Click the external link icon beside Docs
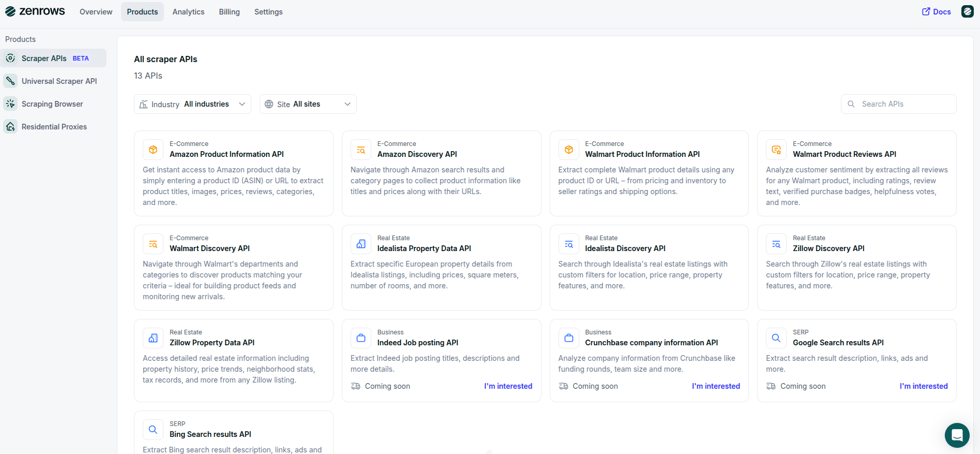Viewport: 980px width, 454px height. pyautogui.click(x=926, y=11)
